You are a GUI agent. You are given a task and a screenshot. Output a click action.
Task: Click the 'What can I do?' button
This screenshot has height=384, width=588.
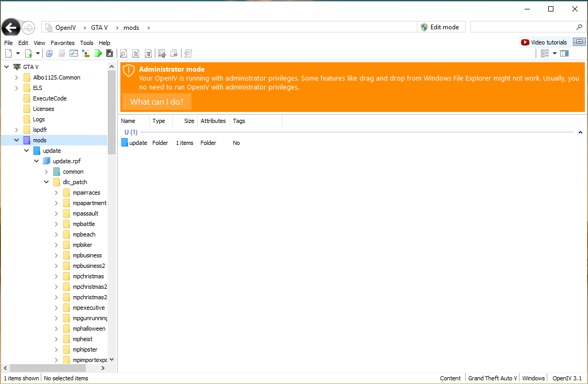coord(157,101)
